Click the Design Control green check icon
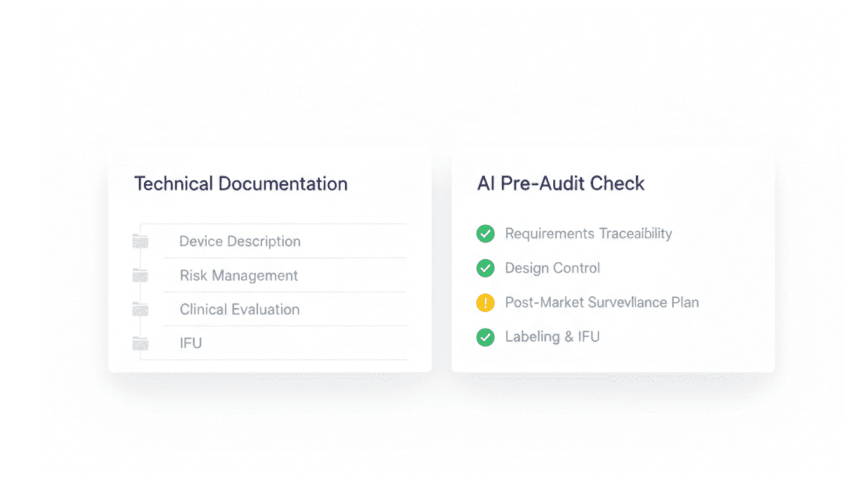 tap(485, 268)
